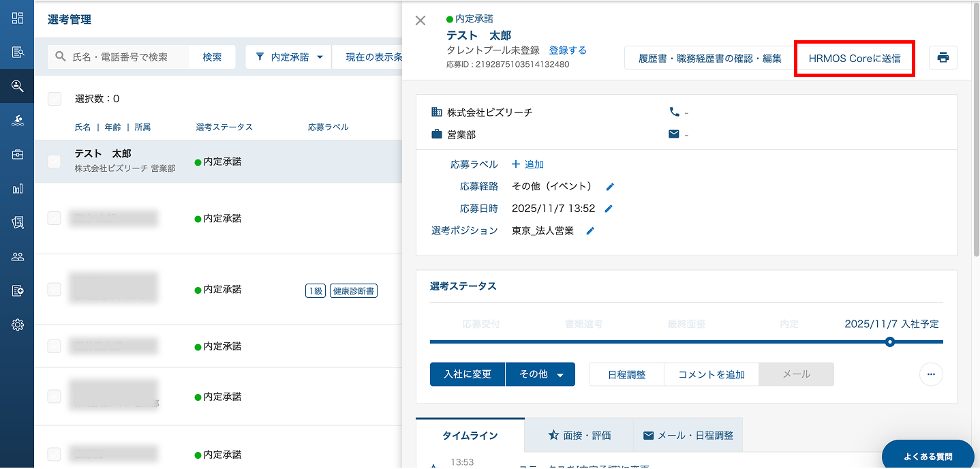
Task: Check the fifth candidate row checkbox
Action: pyautogui.click(x=55, y=396)
